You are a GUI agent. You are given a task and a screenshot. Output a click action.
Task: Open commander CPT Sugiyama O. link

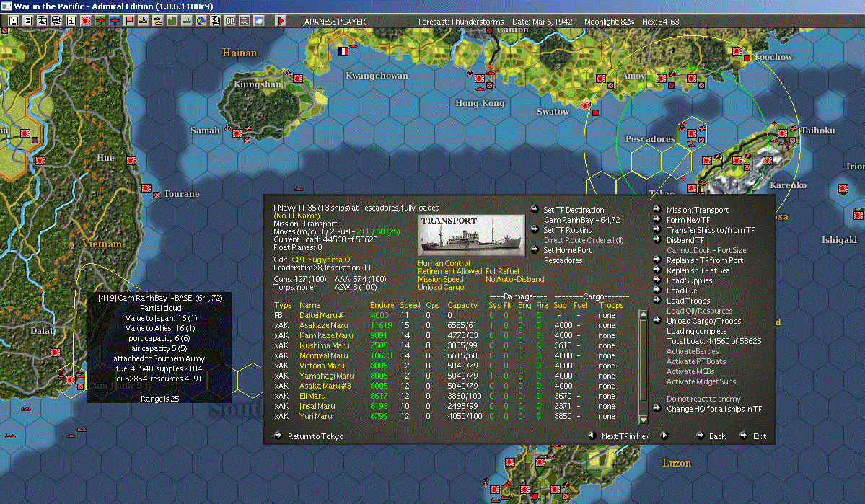321,259
